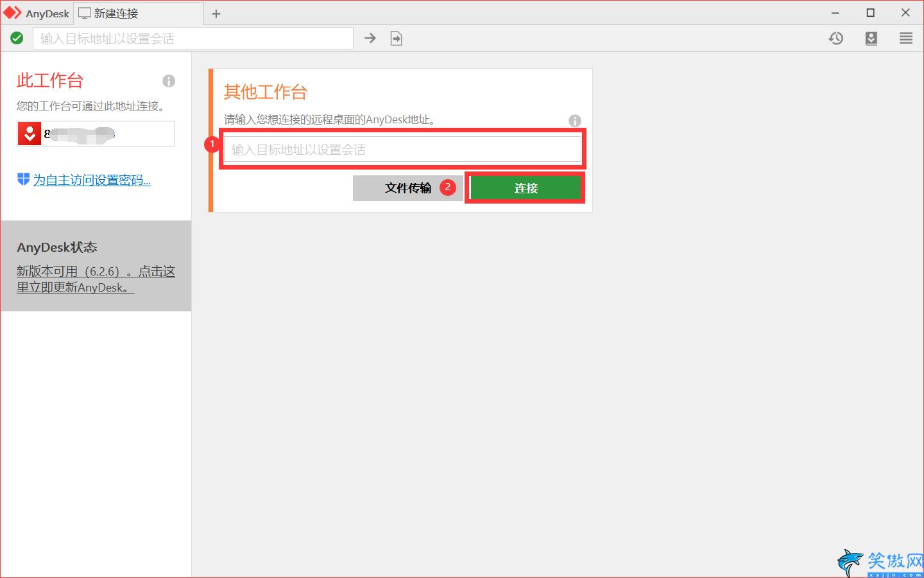The image size is (924, 578).
Task: Focus the remote address input in 其他工作台
Action: pos(402,150)
